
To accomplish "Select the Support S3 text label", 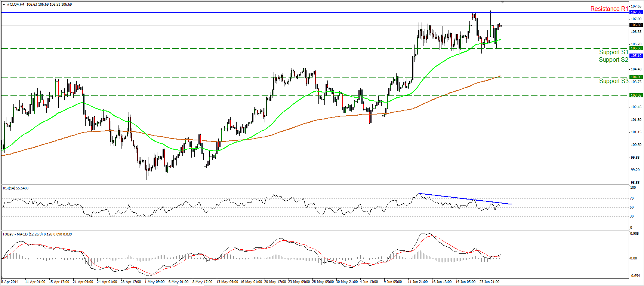I will [x=614, y=81].
